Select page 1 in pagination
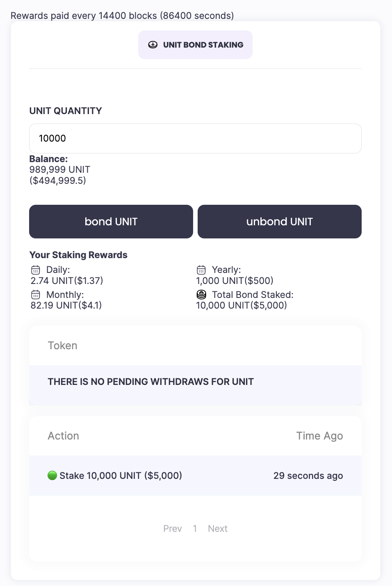 pos(195,529)
